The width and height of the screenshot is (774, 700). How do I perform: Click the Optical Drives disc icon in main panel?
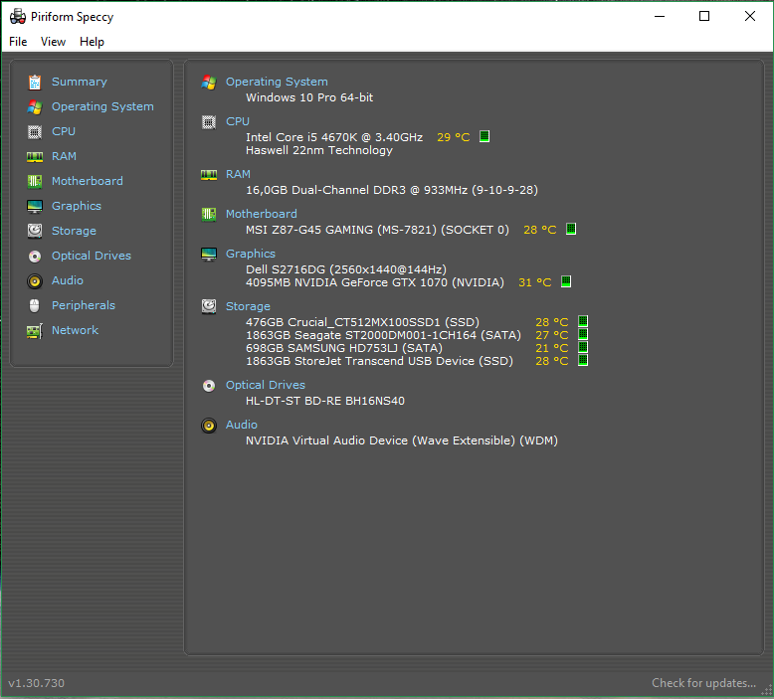[209, 385]
